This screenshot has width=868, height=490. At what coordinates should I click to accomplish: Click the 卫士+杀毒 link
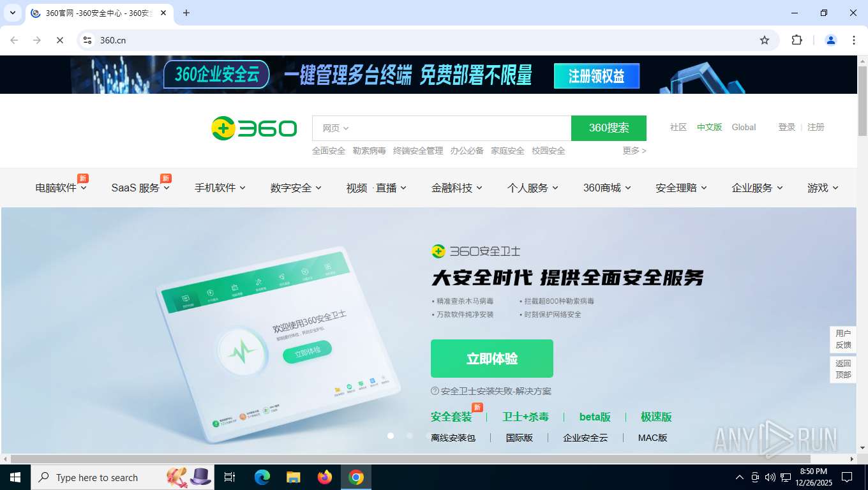click(x=525, y=417)
